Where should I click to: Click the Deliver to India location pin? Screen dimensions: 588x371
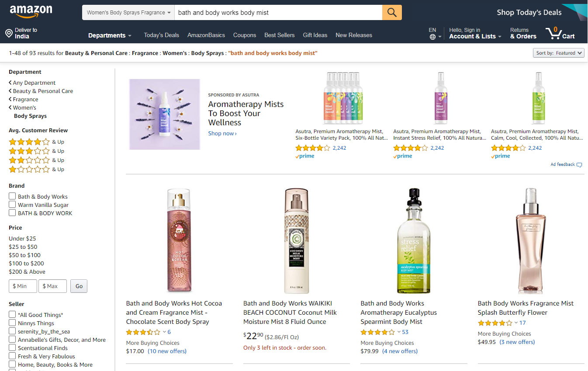point(9,34)
